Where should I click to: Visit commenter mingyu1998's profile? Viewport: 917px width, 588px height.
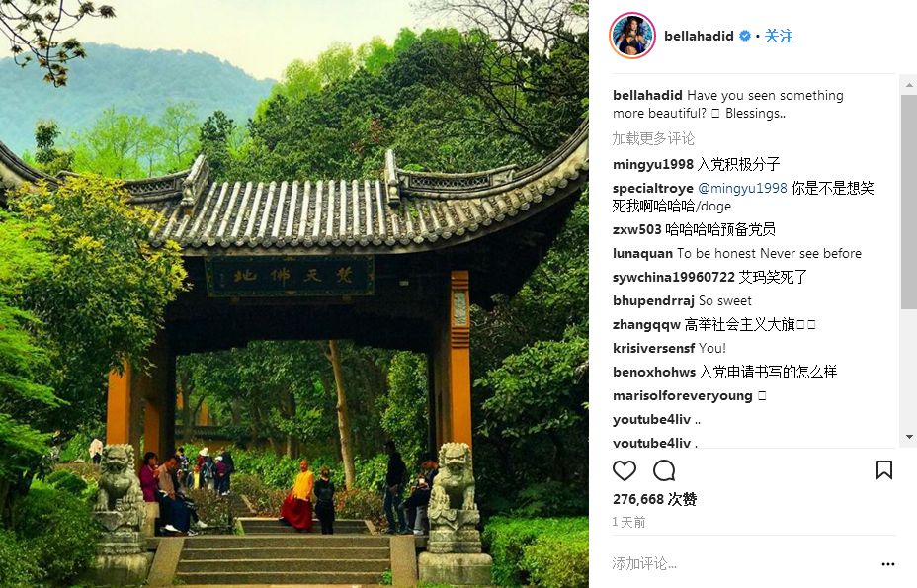pyautogui.click(x=652, y=164)
